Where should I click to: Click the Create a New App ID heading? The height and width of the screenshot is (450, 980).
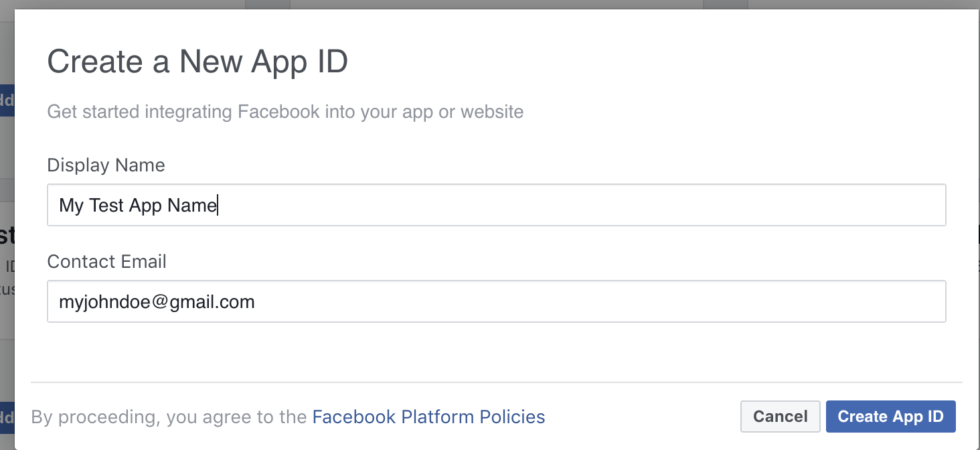(197, 62)
